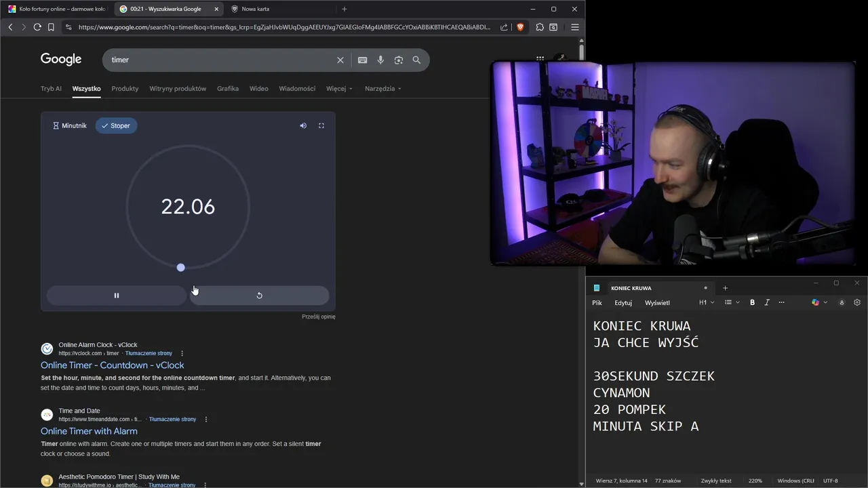Open the browser extensions puzzle icon
The width and height of the screenshot is (868, 488).
540,27
